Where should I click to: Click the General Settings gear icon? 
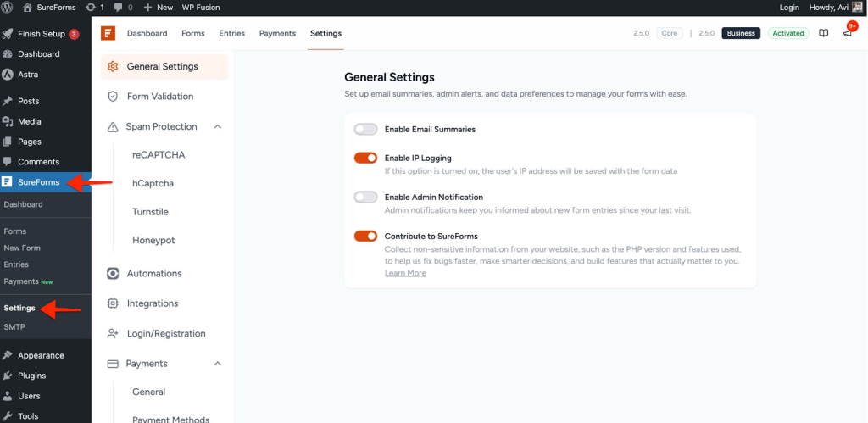click(x=113, y=66)
